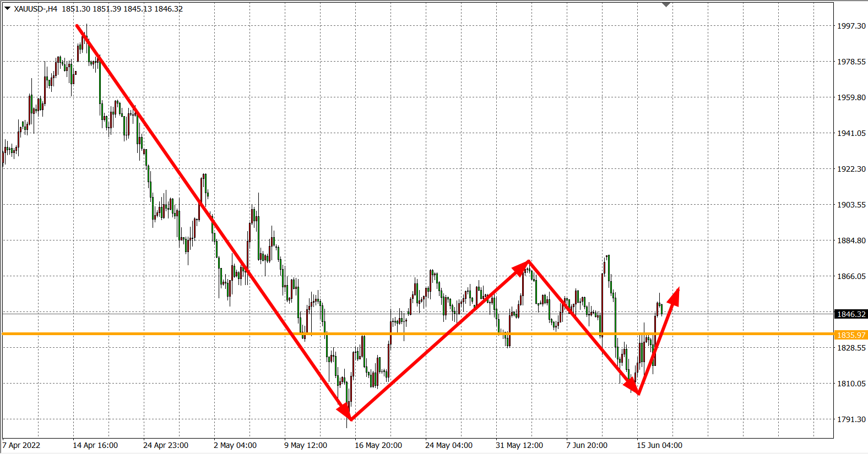This screenshot has width=868, height=454.
Task: Click the XAUUSD-,H4 chart title text
Action: point(36,9)
